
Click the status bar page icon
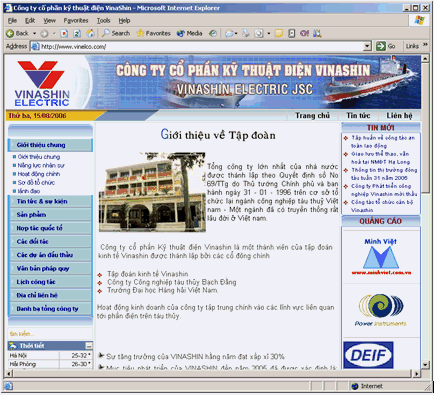[8, 386]
